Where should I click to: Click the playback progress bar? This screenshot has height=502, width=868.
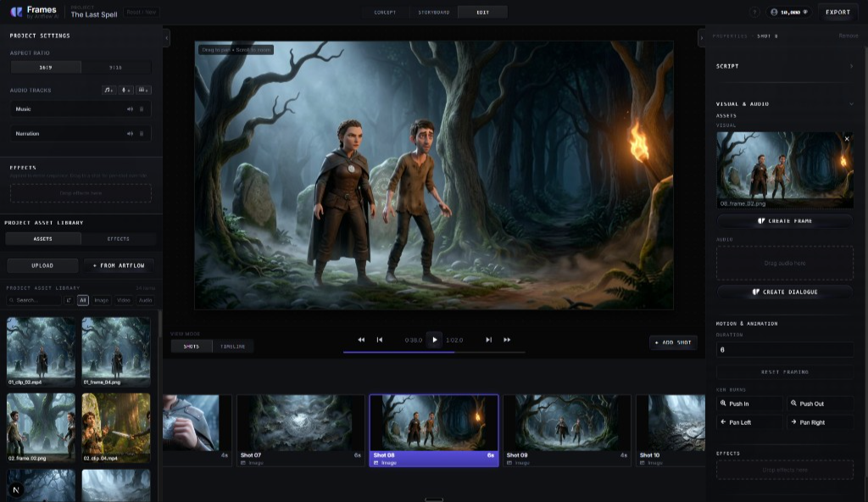coord(434,352)
